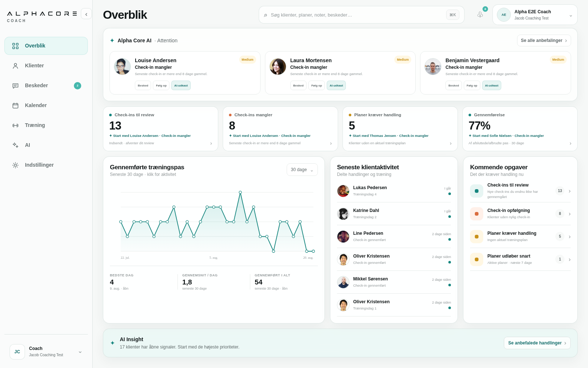Open the notifications icon with badge

tap(480, 14)
